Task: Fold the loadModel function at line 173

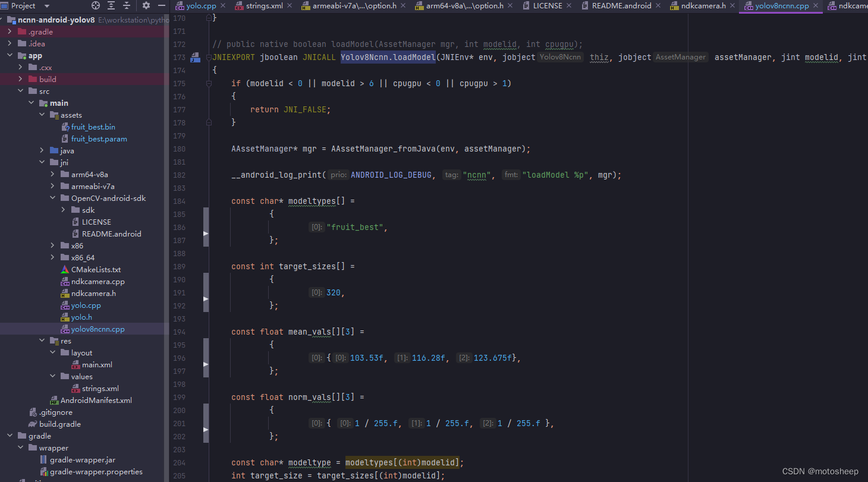Action: point(209,58)
